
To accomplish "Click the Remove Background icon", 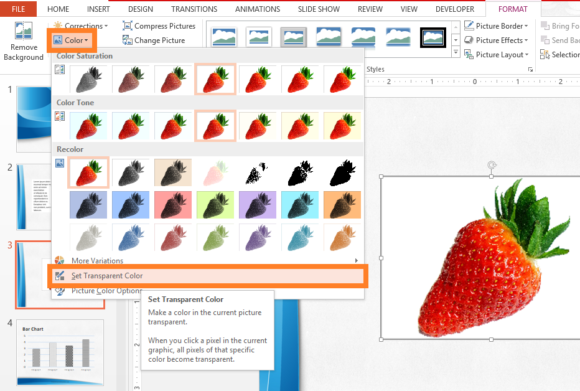I will coord(23,30).
